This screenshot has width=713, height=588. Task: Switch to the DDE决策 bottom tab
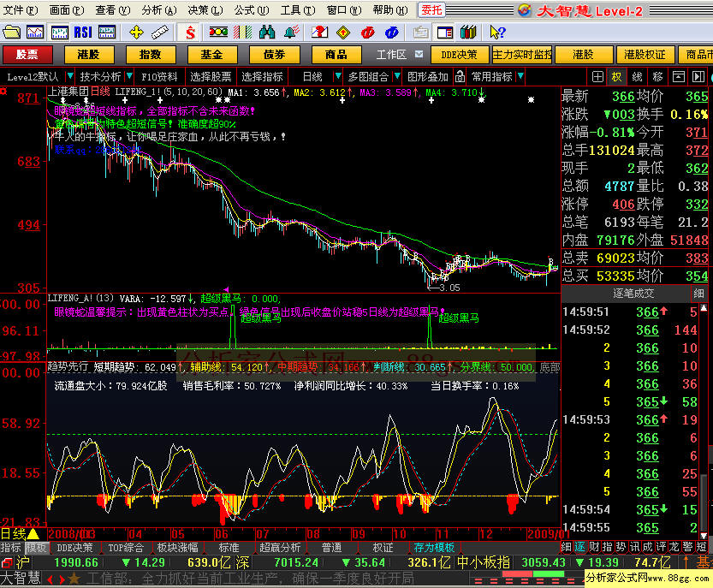pos(74,548)
